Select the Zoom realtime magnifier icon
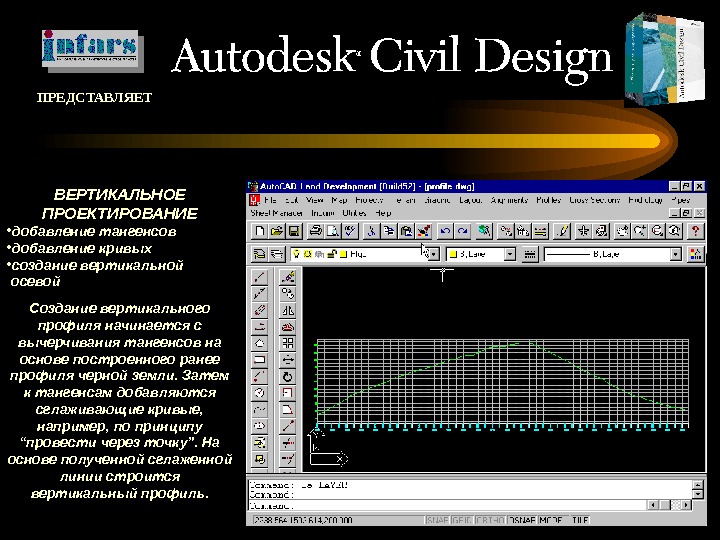Screen dimensions: 720x540 639,231
